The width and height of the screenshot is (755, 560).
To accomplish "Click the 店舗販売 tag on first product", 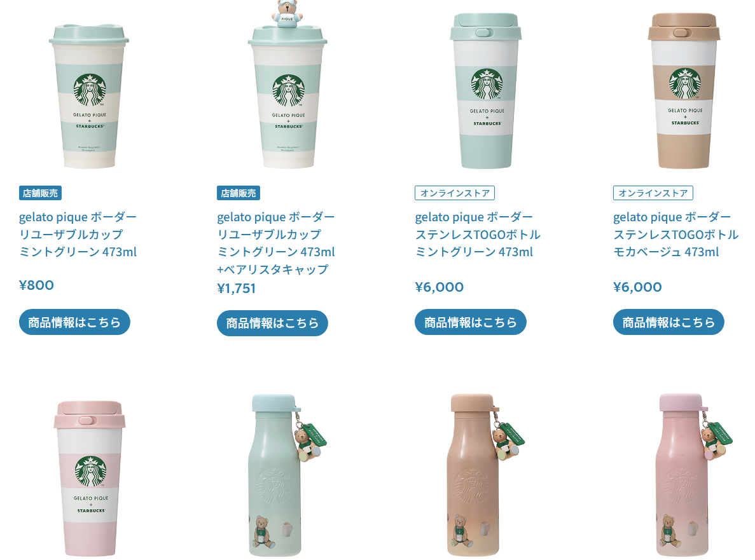I will click(41, 193).
